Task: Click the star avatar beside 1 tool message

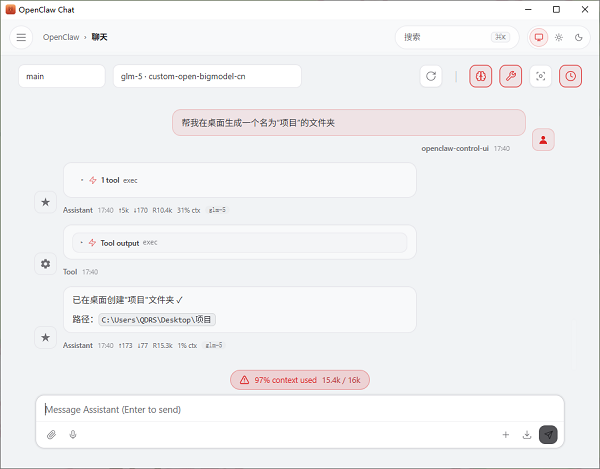Action: coord(46,202)
